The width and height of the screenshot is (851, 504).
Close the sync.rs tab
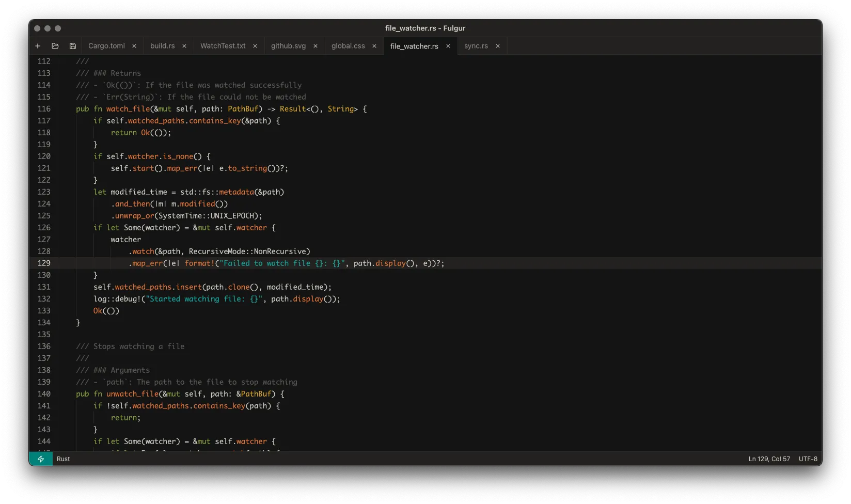[498, 46]
